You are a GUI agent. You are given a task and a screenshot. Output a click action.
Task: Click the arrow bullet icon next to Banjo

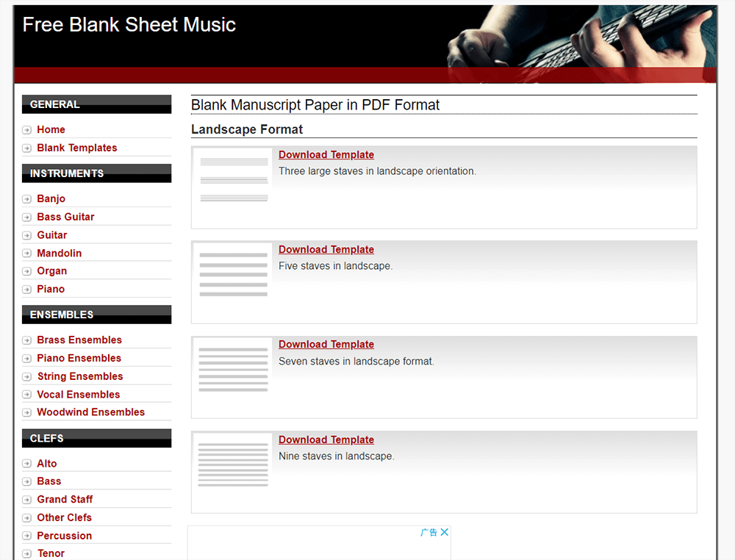point(27,199)
